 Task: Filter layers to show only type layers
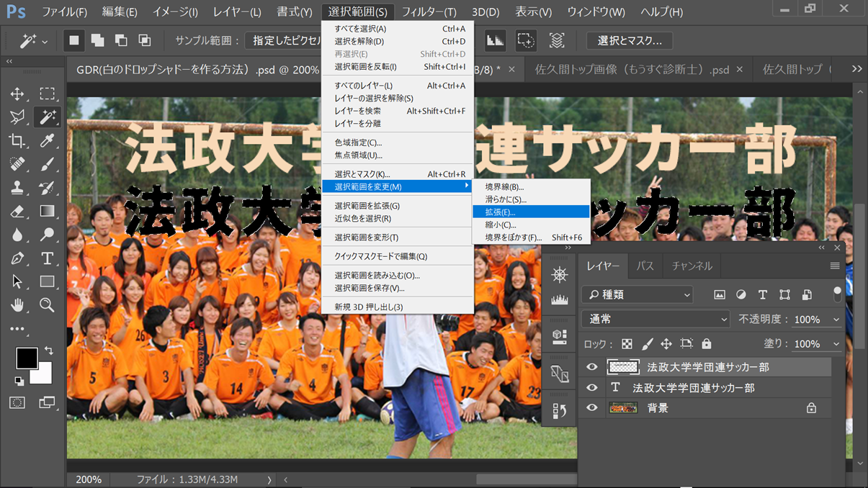tap(762, 294)
